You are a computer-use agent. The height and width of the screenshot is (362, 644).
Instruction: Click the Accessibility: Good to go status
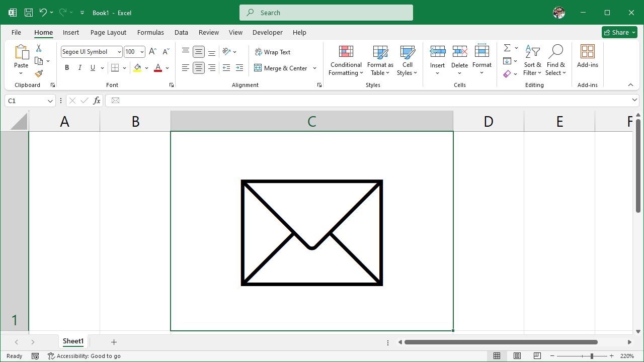point(84,356)
